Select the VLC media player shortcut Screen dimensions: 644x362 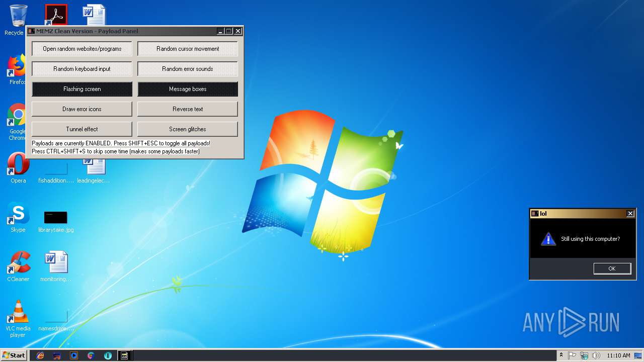coord(18,318)
